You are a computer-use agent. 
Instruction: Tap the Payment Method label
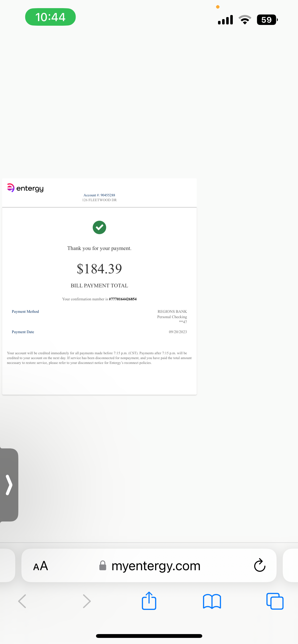(25, 312)
